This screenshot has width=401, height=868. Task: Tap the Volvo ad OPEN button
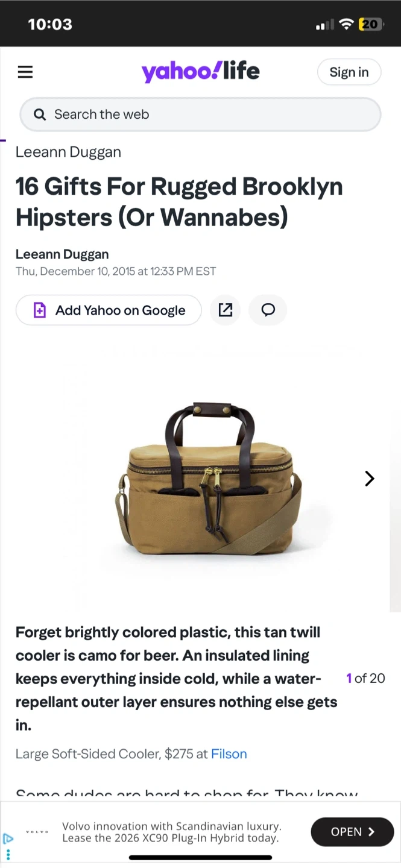tap(352, 832)
